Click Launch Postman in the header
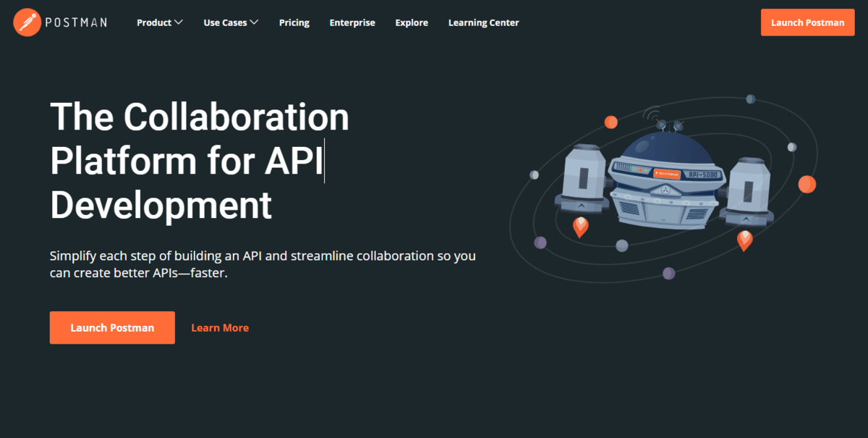Screen dimensions: 868x438 [807, 22]
